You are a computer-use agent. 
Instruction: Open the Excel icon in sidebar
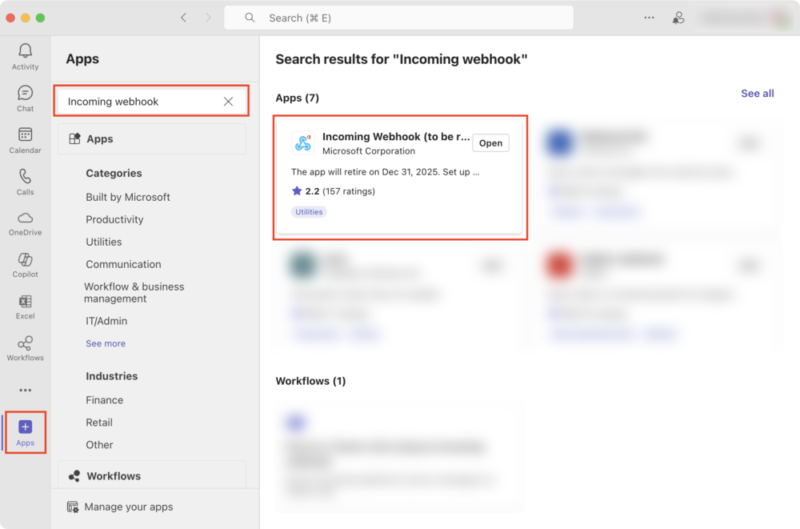pyautogui.click(x=25, y=301)
